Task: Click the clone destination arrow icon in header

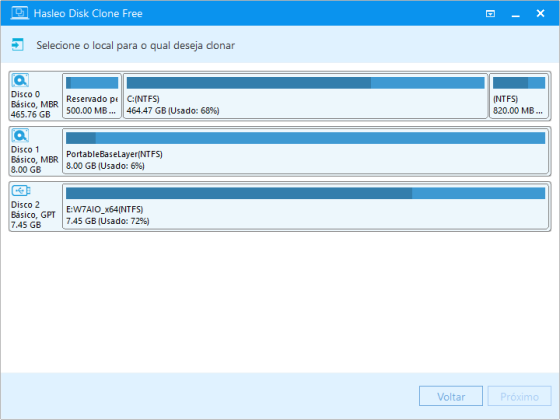Action: click(x=18, y=45)
